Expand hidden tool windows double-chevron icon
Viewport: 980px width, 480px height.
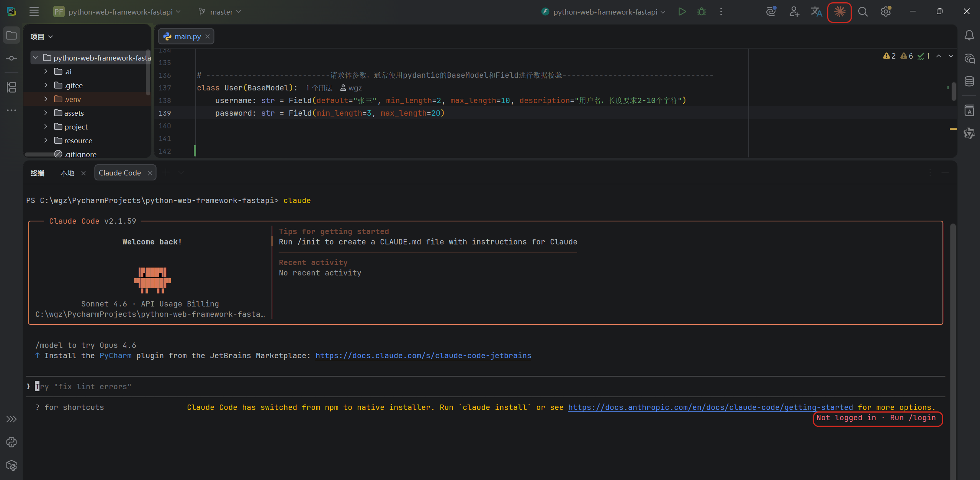tap(11, 419)
